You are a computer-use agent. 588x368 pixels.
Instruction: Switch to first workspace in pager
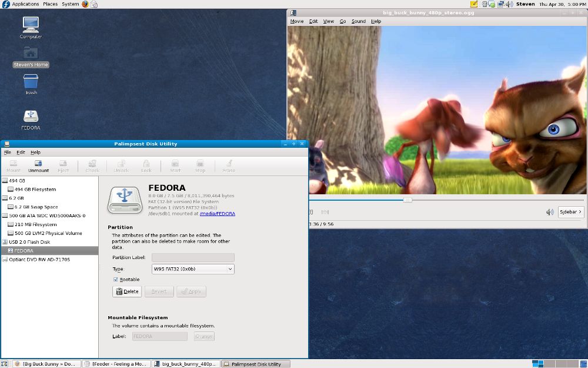[x=538, y=363]
